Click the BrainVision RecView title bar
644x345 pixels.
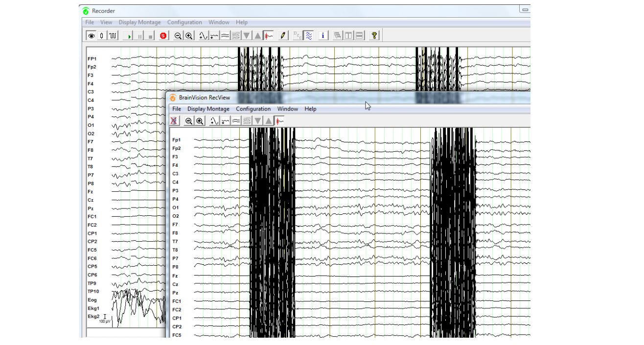[x=349, y=97]
